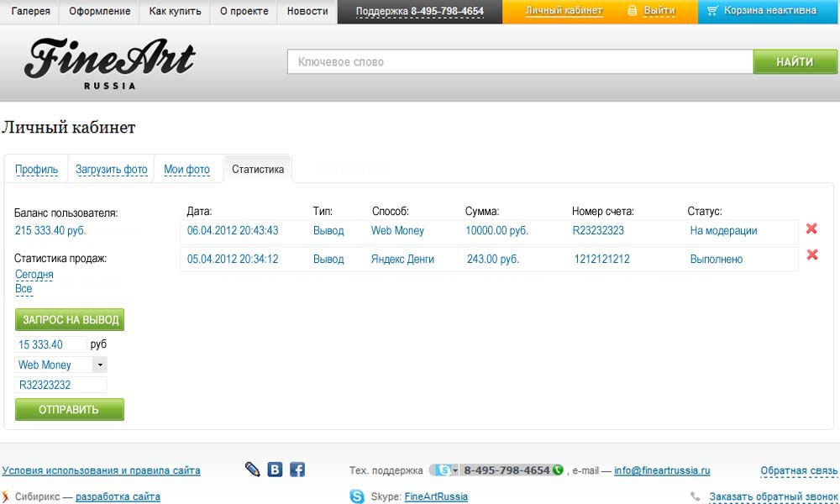Click the FineArtRussia Skype link
Viewport: 840px width, 504px height.
436,496
